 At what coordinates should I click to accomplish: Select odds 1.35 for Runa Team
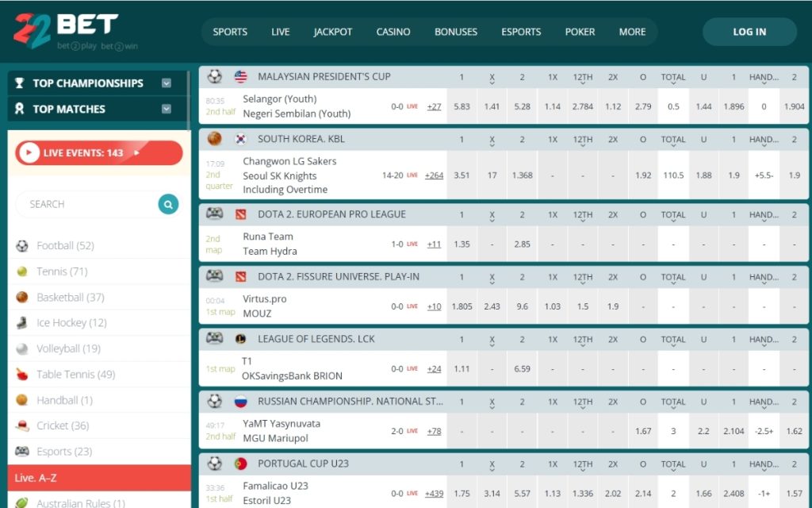[462, 244]
